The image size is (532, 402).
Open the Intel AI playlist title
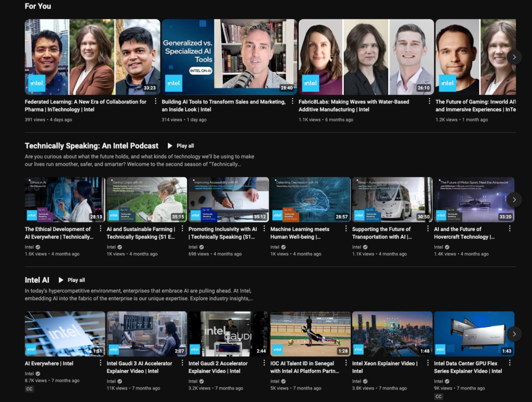tap(37, 280)
